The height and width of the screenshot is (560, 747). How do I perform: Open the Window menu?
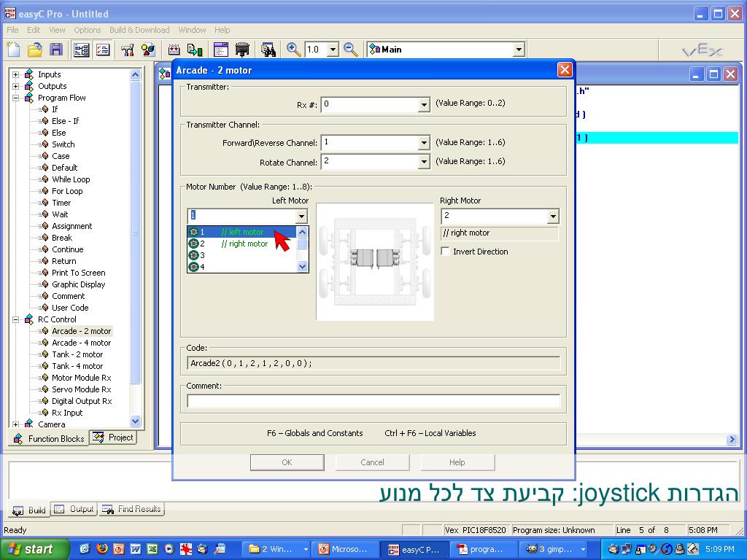tap(192, 30)
